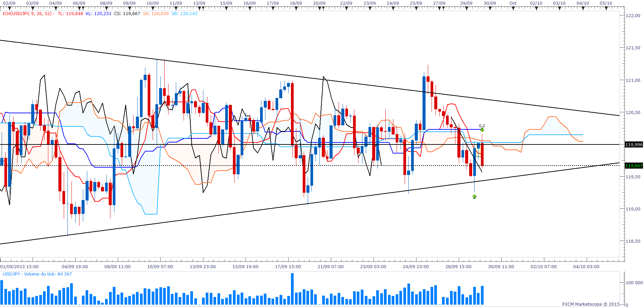This screenshot has height=307, width=644.
Task: Click the 24/09 23:00 time label
Action: coord(416,267)
